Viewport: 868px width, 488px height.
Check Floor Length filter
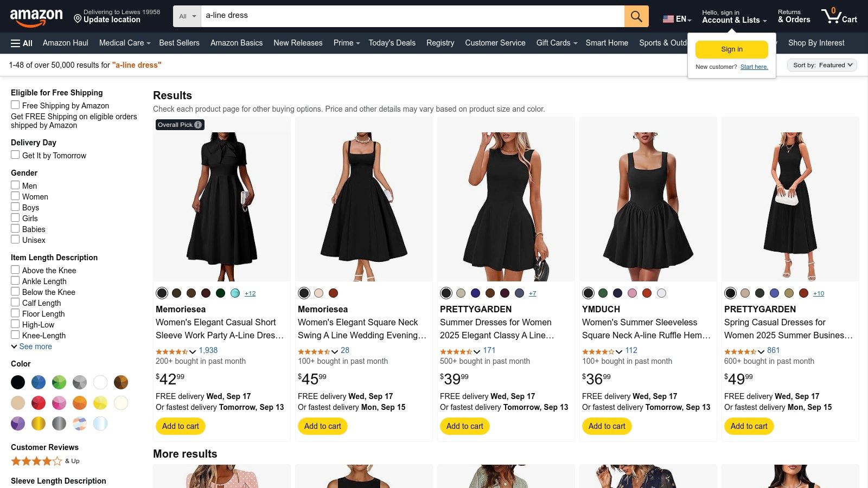pos(15,313)
